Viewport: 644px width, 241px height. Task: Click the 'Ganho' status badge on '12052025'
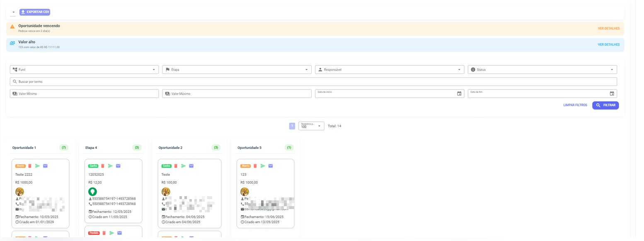coord(93,166)
